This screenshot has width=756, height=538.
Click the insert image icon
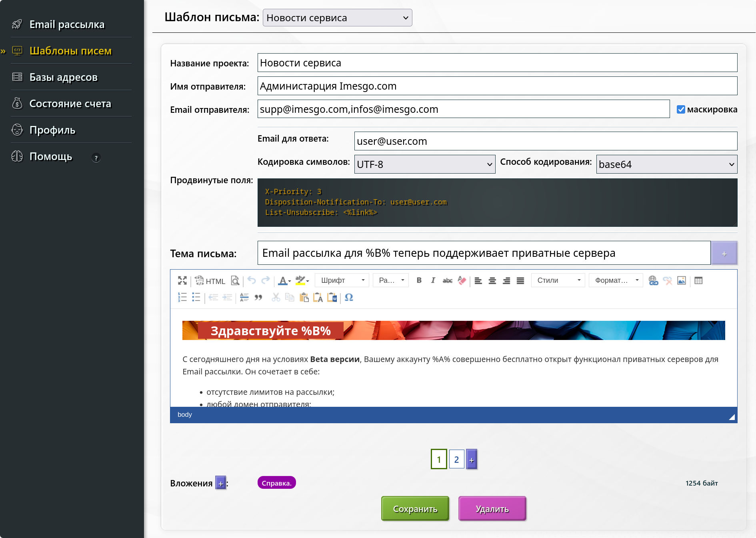[682, 280]
